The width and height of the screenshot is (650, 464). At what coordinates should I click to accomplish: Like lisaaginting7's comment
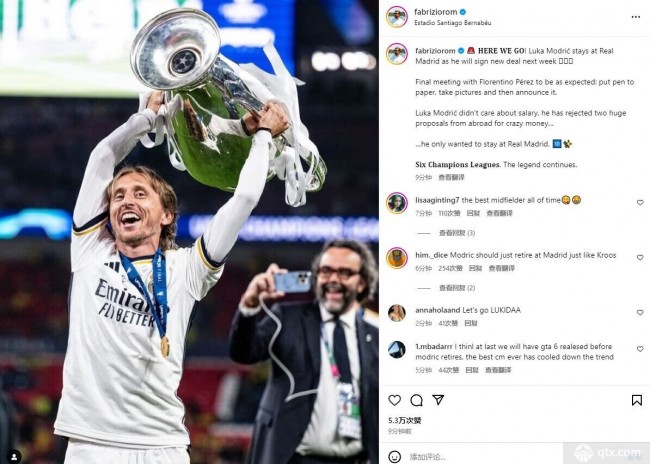[x=640, y=203]
